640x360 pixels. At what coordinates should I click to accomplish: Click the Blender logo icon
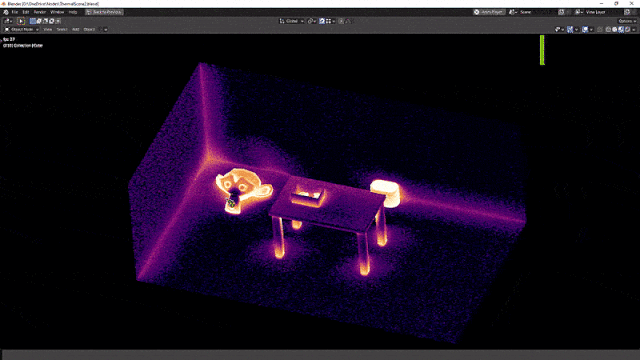(x=5, y=12)
